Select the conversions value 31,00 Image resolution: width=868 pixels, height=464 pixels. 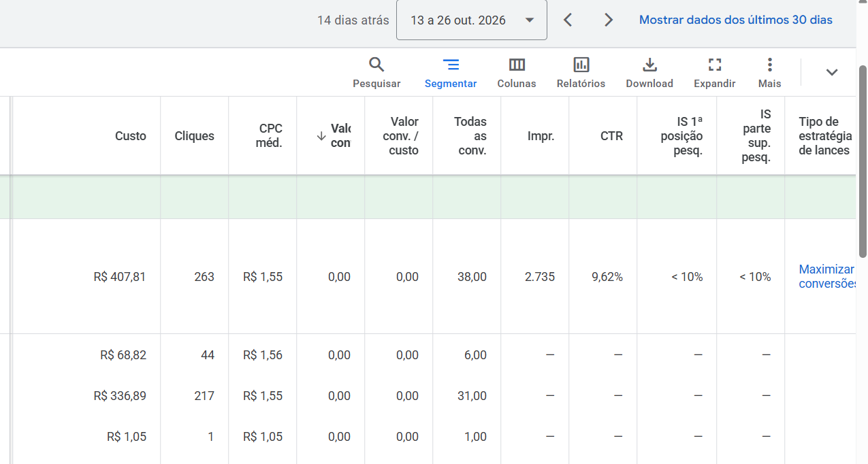click(472, 396)
